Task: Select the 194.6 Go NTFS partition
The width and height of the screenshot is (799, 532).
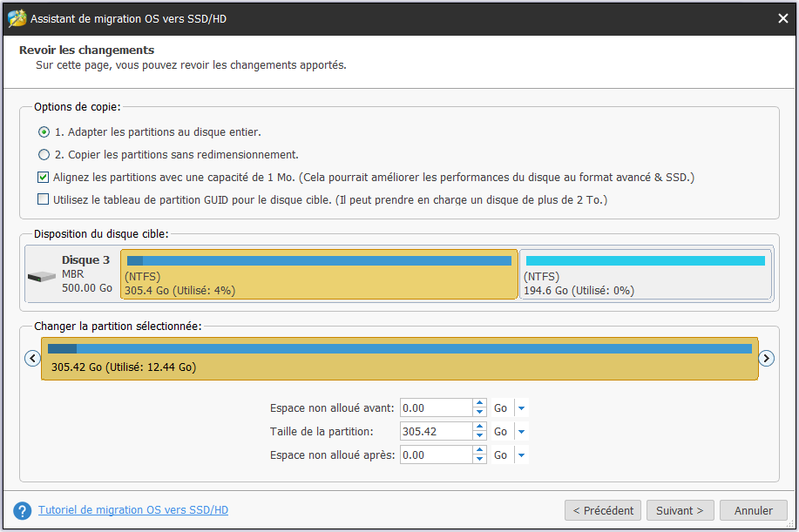Action: (x=646, y=274)
